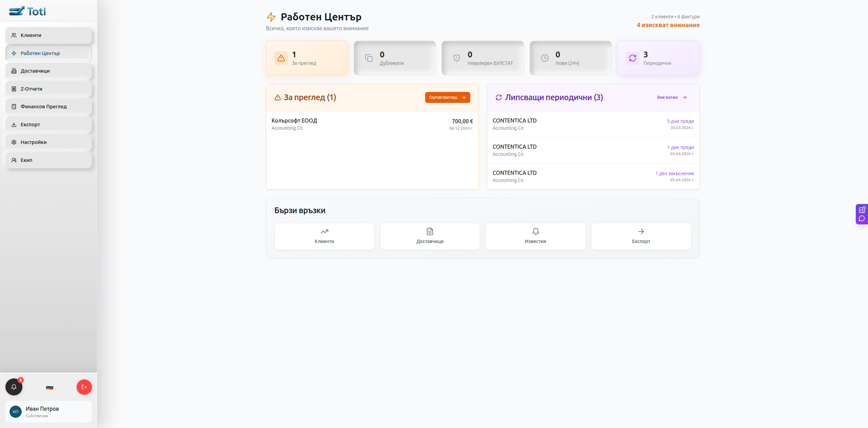This screenshot has height=428, width=868.
Task: Open the Totl logo home link
Action: pyautogui.click(x=27, y=11)
